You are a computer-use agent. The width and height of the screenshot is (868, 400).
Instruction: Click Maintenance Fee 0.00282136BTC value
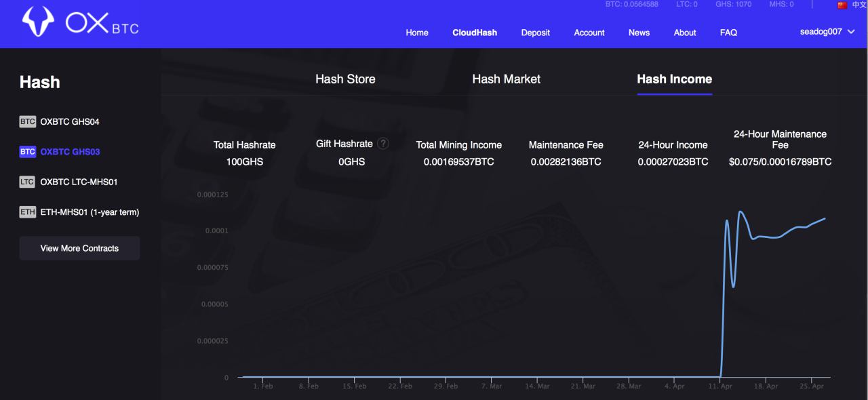[x=566, y=162]
